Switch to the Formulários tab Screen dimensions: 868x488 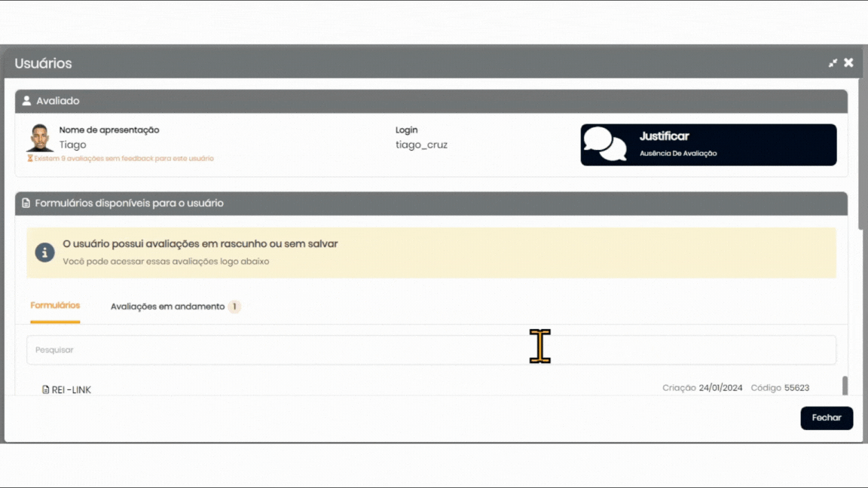(55, 306)
